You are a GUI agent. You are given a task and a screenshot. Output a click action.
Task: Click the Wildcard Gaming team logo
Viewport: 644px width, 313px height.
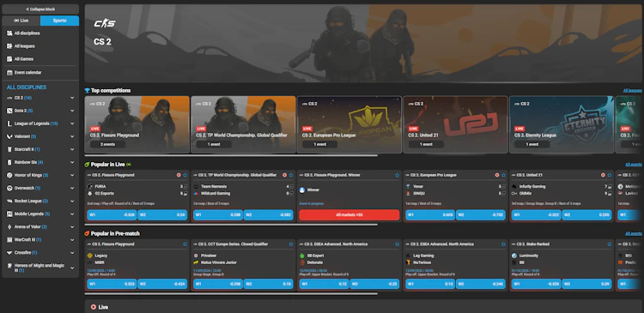tap(196, 193)
